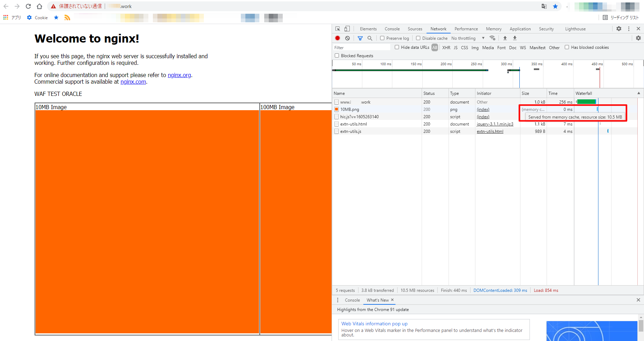
Task: Filter requests by Img
Action: (475, 47)
